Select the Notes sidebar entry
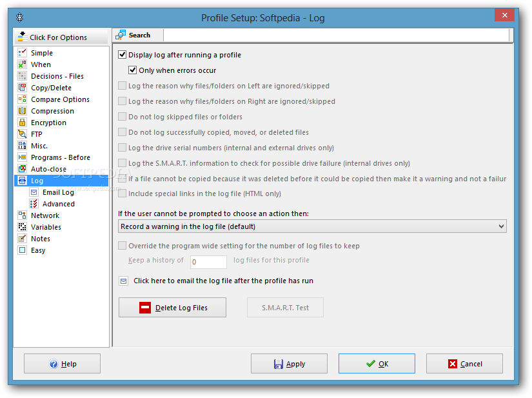Viewport: 532px width, 398px height. click(41, 239)
